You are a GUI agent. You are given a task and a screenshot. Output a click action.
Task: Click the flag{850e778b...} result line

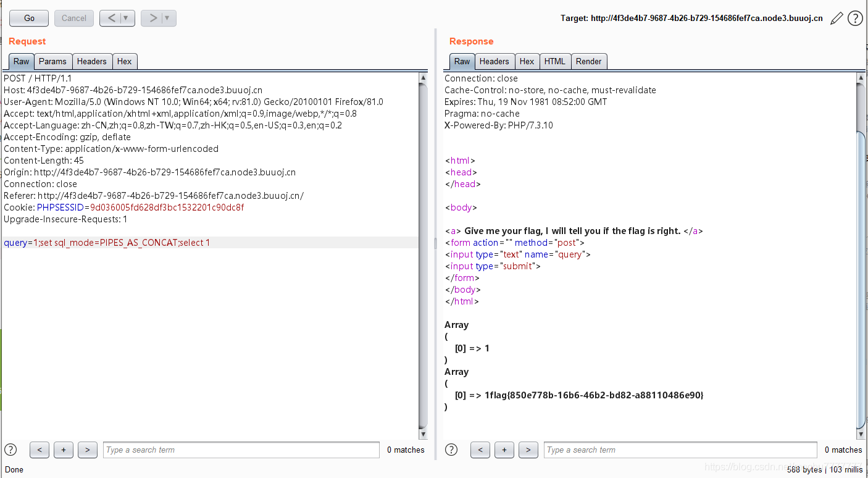(x=579, y=395)
